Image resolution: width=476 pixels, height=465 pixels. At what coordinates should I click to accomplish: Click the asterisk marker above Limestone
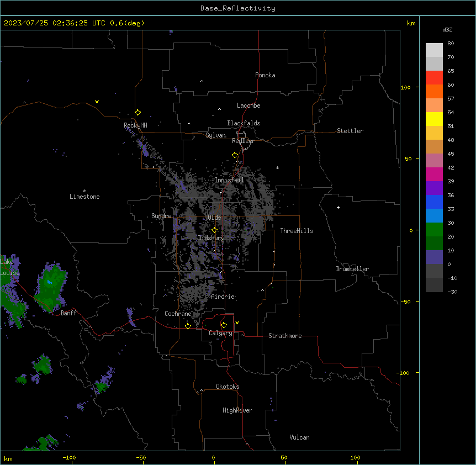pyautogui.click(x=84, y=191)
